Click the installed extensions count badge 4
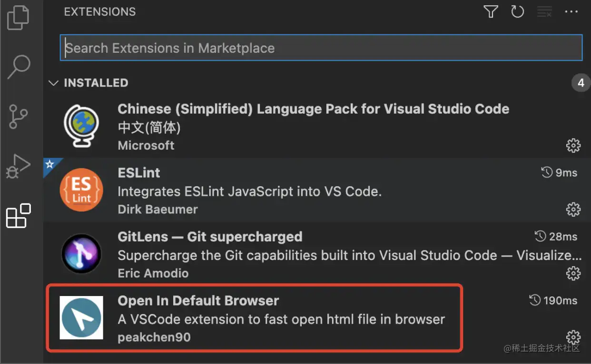 pyautogui.click(x=581, y=83)
